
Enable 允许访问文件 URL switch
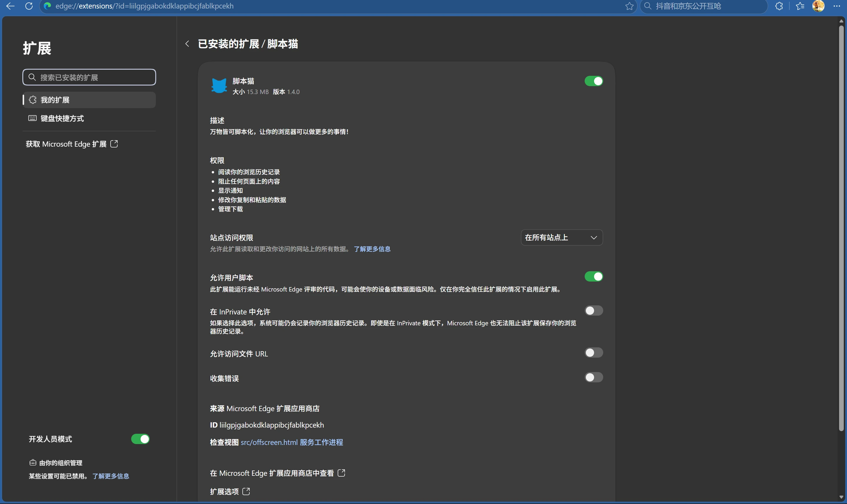pos(594,353)
